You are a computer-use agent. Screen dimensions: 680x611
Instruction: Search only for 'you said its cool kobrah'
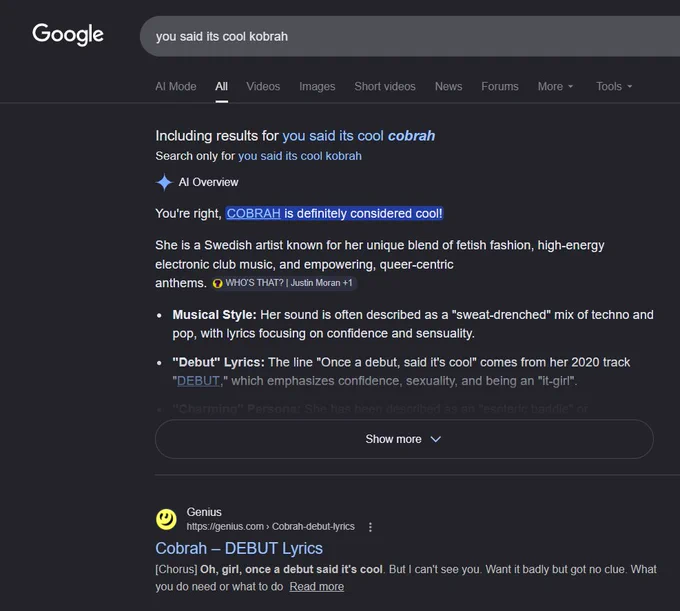click(x=300, y=156)
